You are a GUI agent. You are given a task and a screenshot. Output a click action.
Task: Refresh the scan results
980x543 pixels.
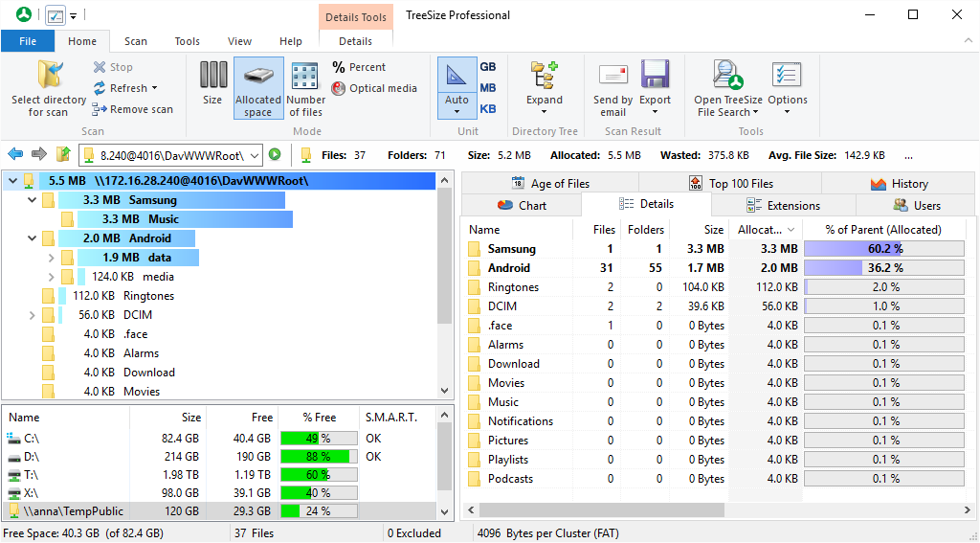coord(121,88)
